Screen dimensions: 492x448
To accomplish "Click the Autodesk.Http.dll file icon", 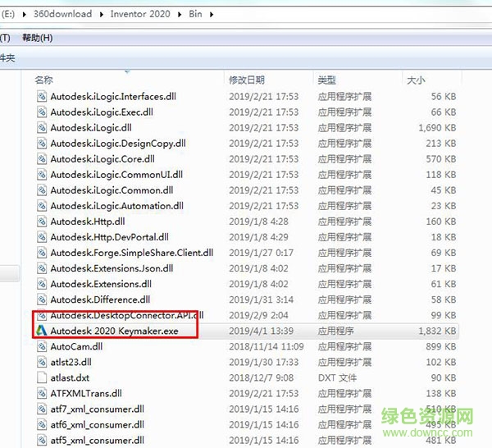I will coord(42,222).
